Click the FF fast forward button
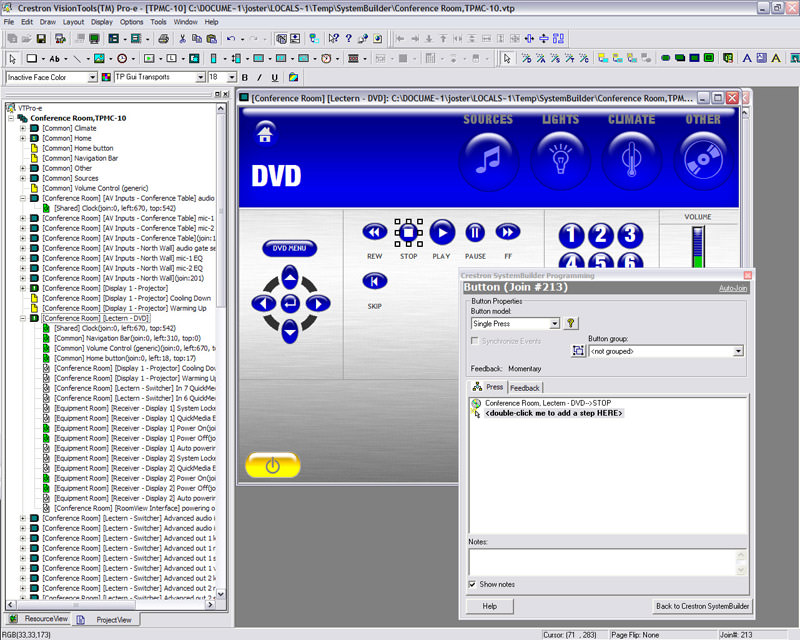800x640 pixels. (x=508, y=232)
